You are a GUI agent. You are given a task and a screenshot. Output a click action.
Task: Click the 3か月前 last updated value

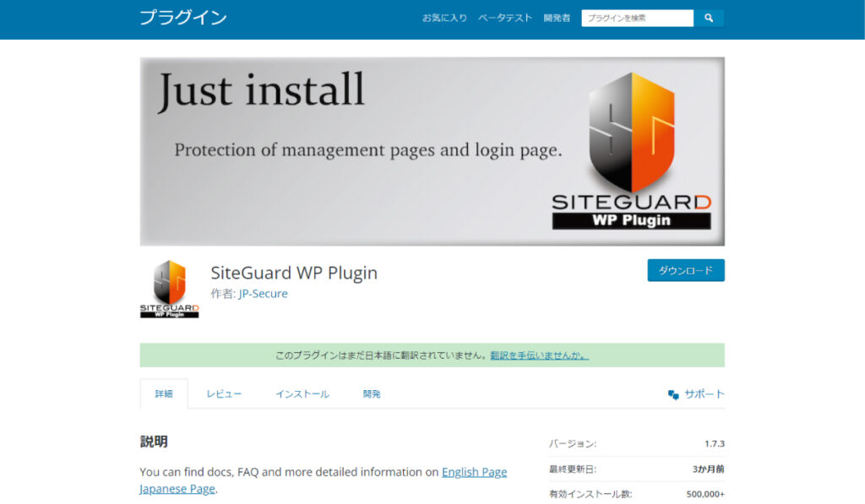pyautogui.click(x=709, y=469)
